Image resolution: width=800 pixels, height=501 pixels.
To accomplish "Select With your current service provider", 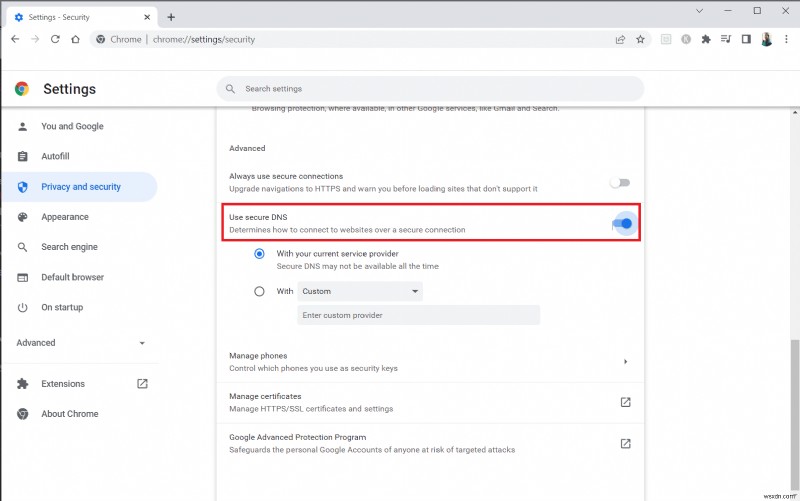I will pyautogui.click(x=260, y=254).
